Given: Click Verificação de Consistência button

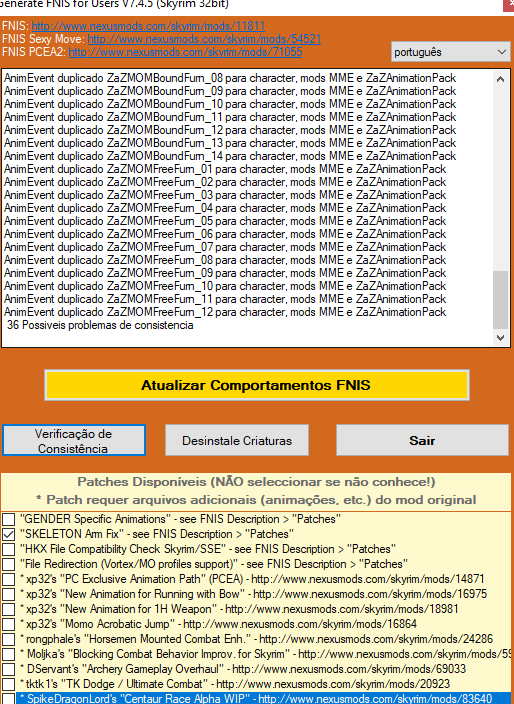Looking at the screenshot, I should coord(74,440).
